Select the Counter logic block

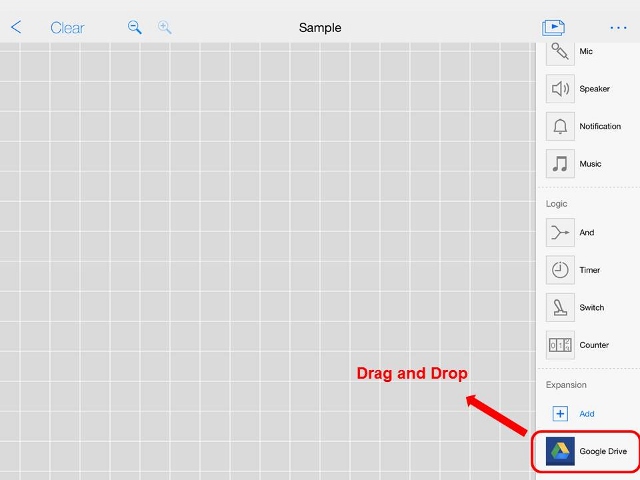[560, 345]
